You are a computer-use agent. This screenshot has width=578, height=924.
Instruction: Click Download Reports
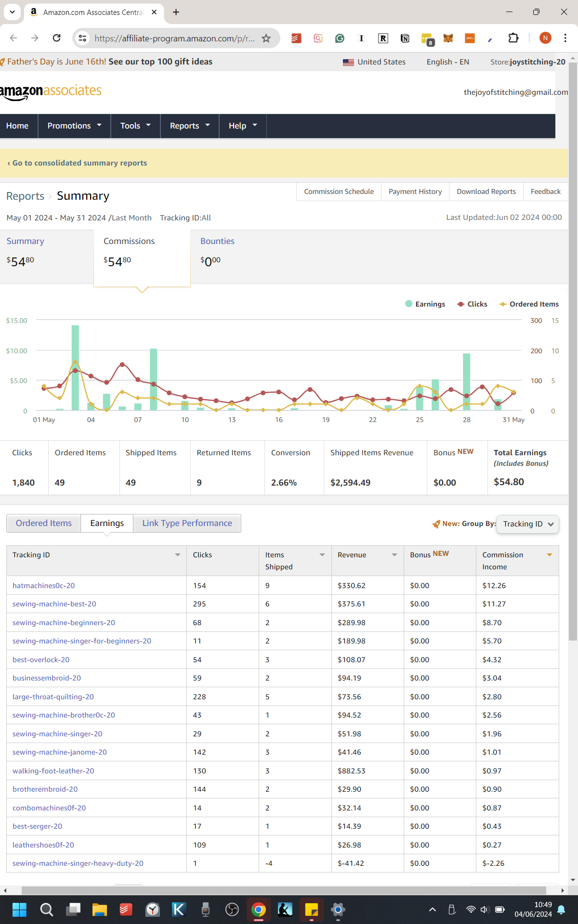(x=486, y=192)
